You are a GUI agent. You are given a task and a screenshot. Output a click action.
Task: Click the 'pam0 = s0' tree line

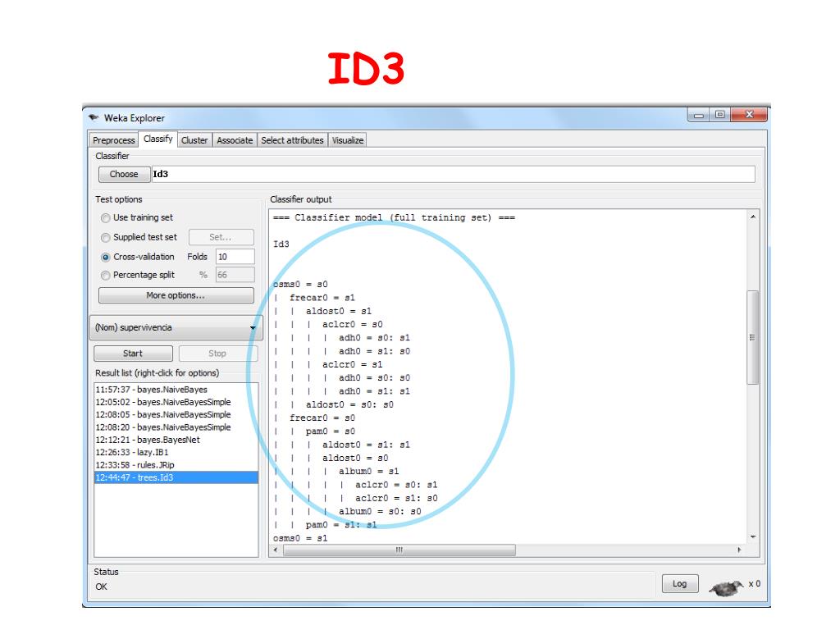pyautogui.click(x=330, y=431)
